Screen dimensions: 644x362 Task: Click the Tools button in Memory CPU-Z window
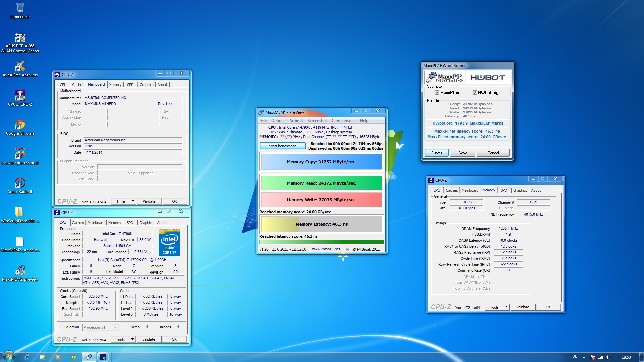coord(494,307)
